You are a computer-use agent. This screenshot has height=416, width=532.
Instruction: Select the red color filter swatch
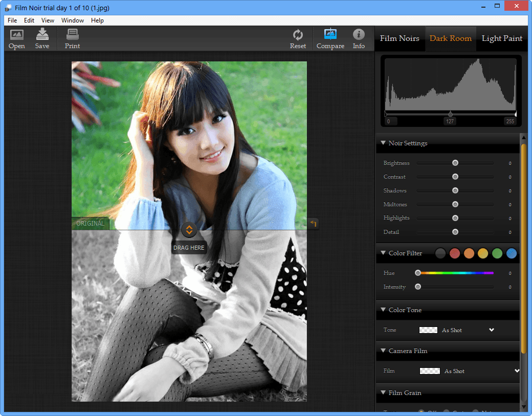(x=455, y=253)
